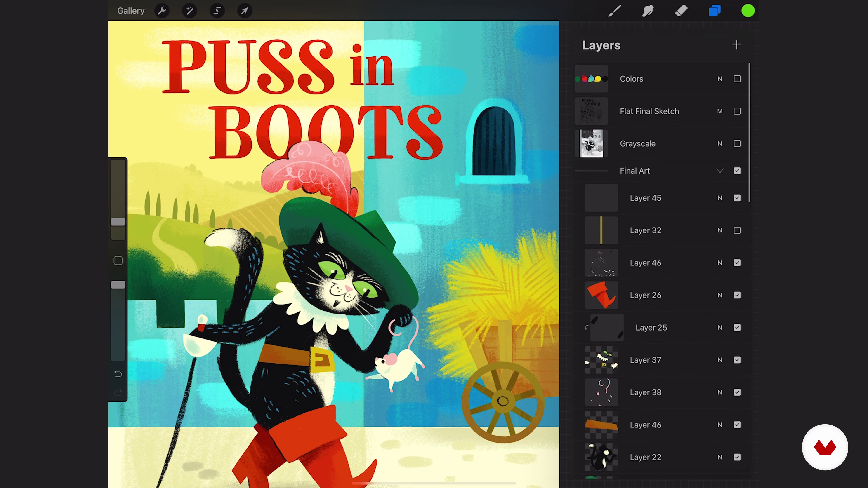Hide Layer 45

click(x=737, y=198)
